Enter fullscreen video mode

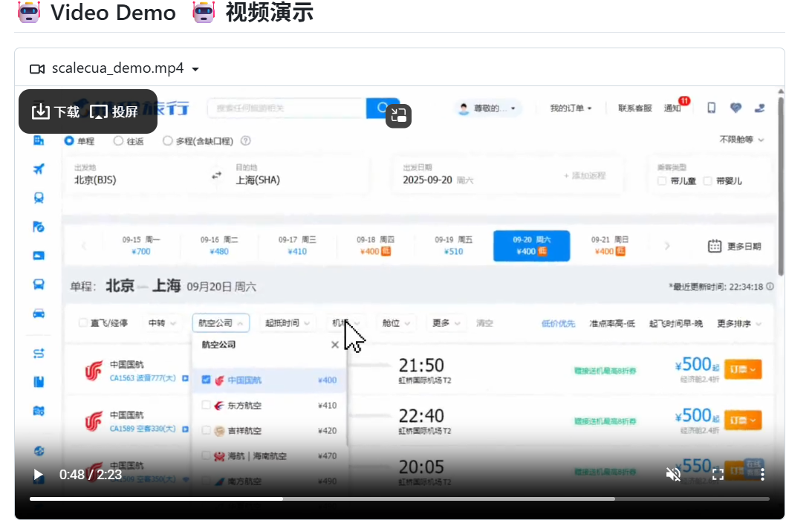coord(718,474)
